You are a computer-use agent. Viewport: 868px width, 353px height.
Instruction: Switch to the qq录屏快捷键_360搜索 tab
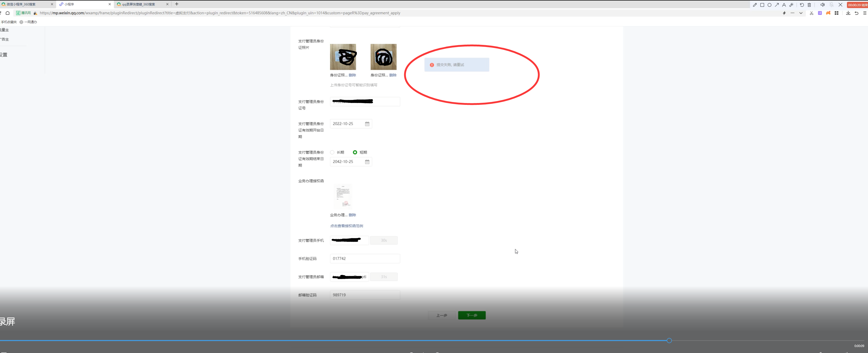(x=139, y=4)
